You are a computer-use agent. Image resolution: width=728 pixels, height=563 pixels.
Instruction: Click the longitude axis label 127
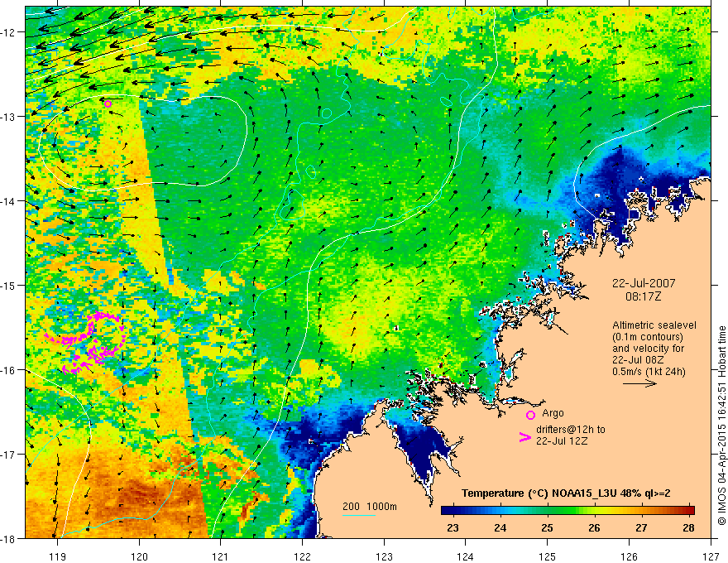711,556
